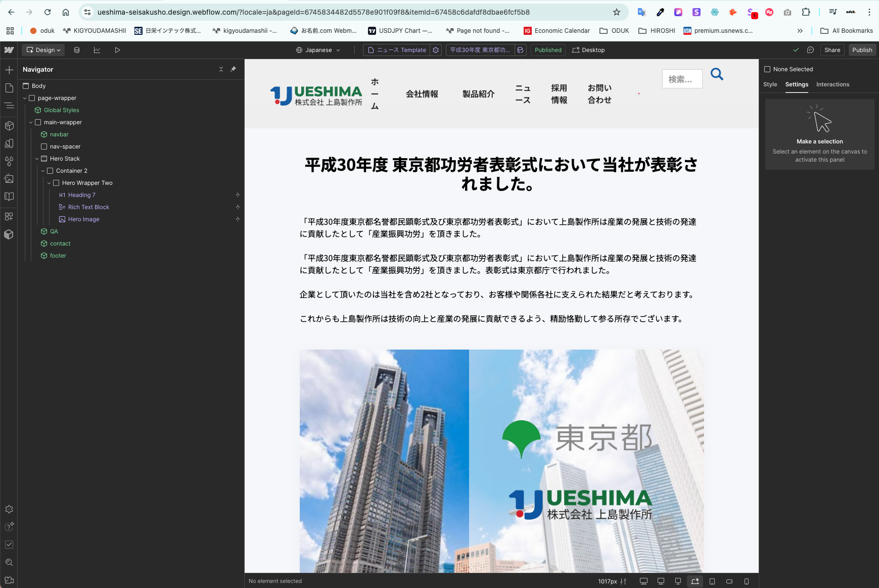Click the blue search magnifier on the canvas
This screenshot has width=879, height=588.
[717, 74]
